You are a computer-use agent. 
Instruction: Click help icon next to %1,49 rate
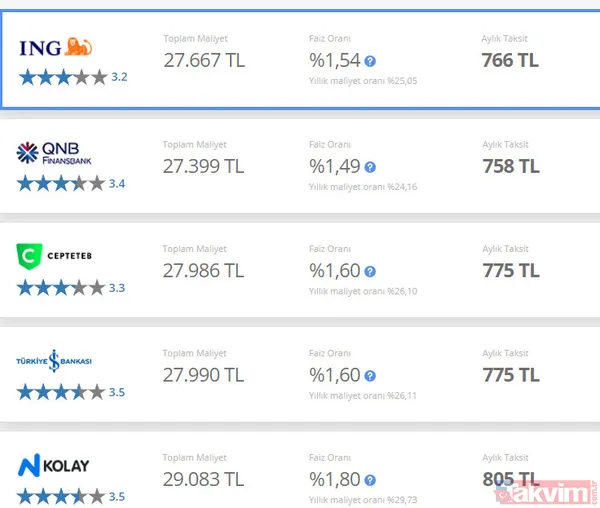point(370,167)
